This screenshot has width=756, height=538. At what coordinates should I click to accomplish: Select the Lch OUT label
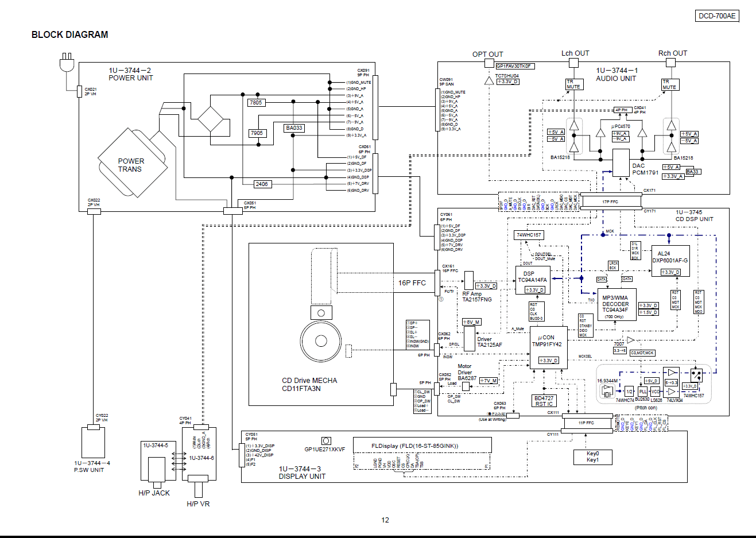(575, 53)
